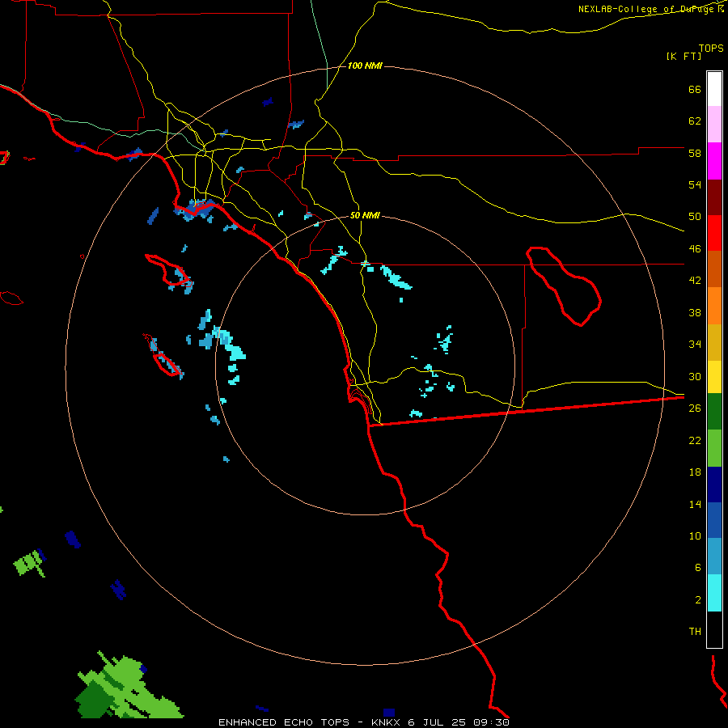Click the TOPS legend heading
Viewport: 728px width, 728px height.
pyautogui.click(x=711, y=49)
